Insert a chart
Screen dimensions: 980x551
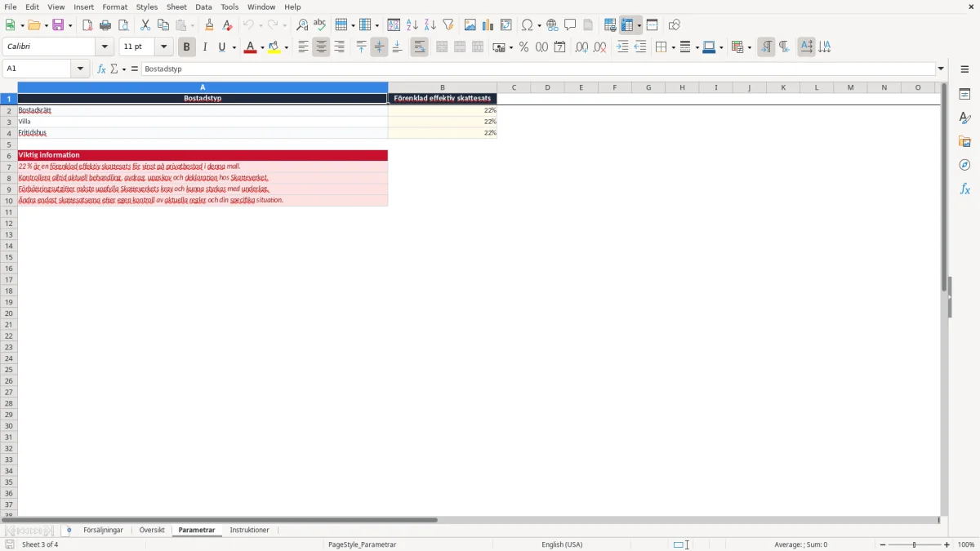tap(488, 25)
